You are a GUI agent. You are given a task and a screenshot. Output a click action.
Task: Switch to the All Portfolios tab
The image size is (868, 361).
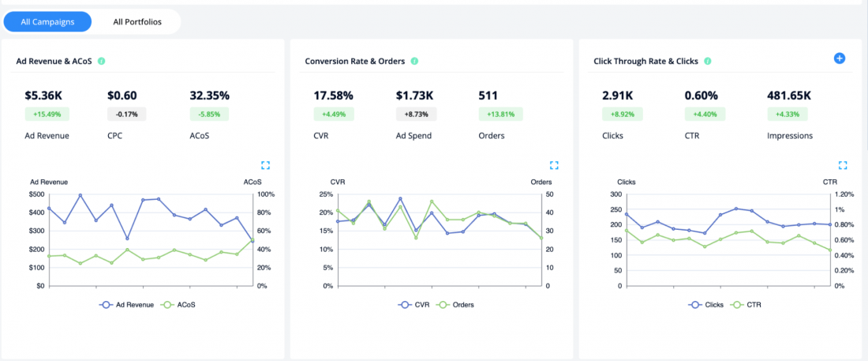[x=137, y=21]
